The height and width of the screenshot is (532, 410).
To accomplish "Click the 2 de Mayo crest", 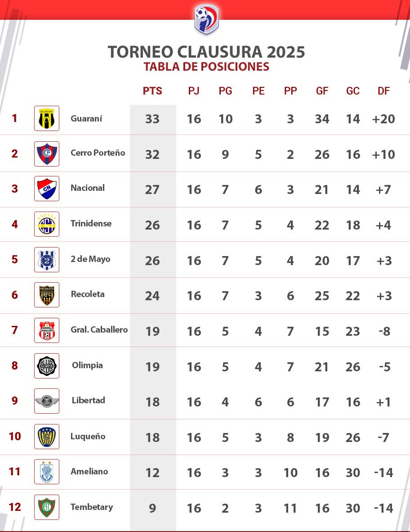I will [47, 260].
